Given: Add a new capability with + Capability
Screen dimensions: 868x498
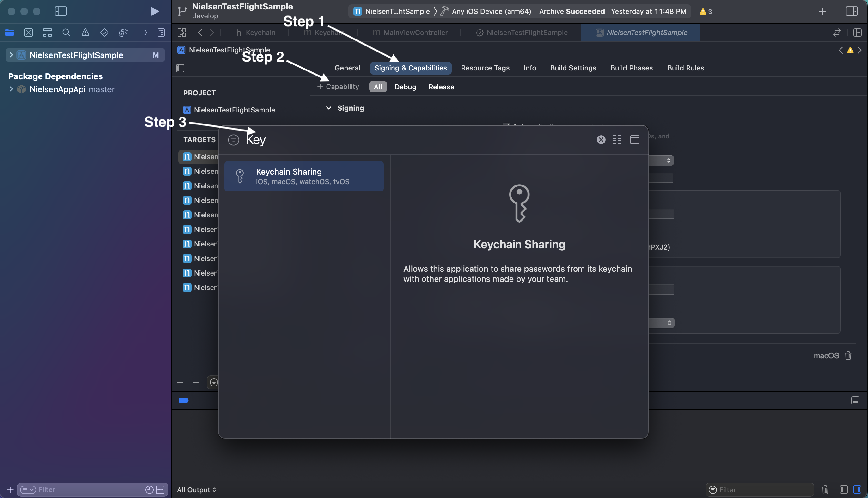Looking at the screenshot, I should click(338, 87).
